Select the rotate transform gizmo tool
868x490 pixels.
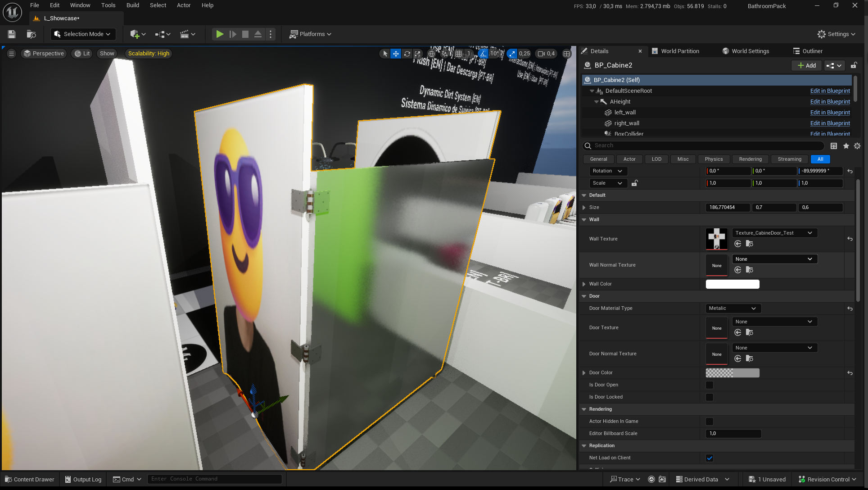(407, 54)
